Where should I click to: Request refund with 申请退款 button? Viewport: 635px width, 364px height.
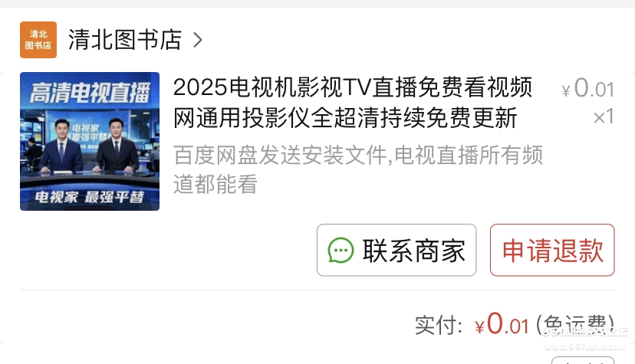(552, 250)
